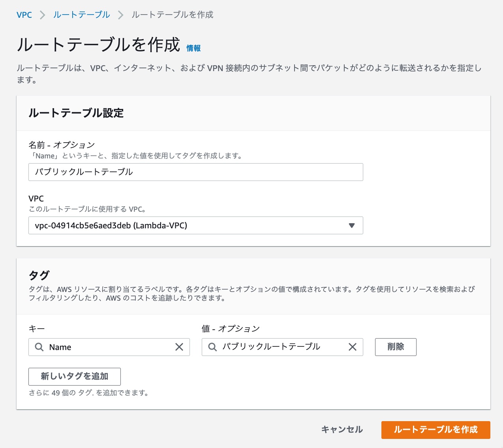Clear the tag value field using its X icon

(353, 347)
